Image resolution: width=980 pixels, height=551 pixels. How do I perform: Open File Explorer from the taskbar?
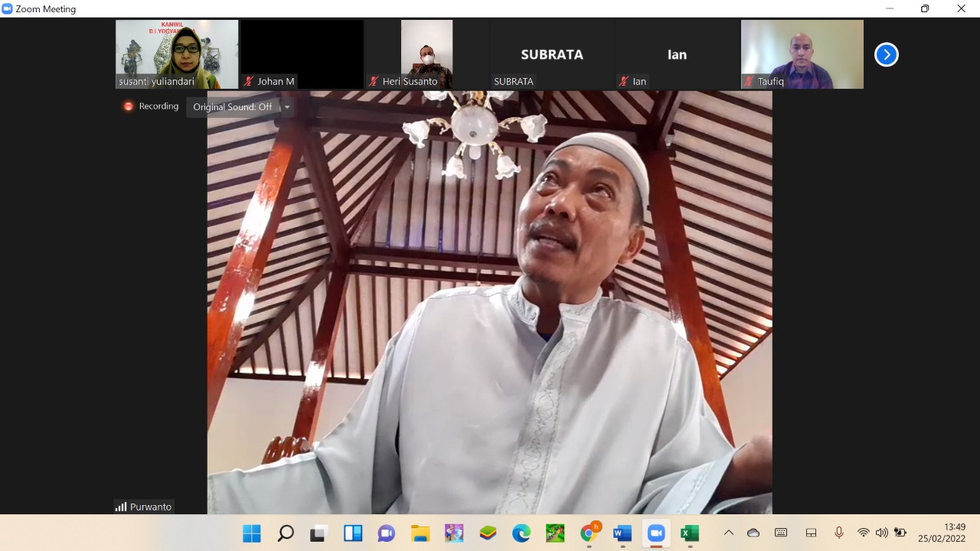click(x=420, y=533)
